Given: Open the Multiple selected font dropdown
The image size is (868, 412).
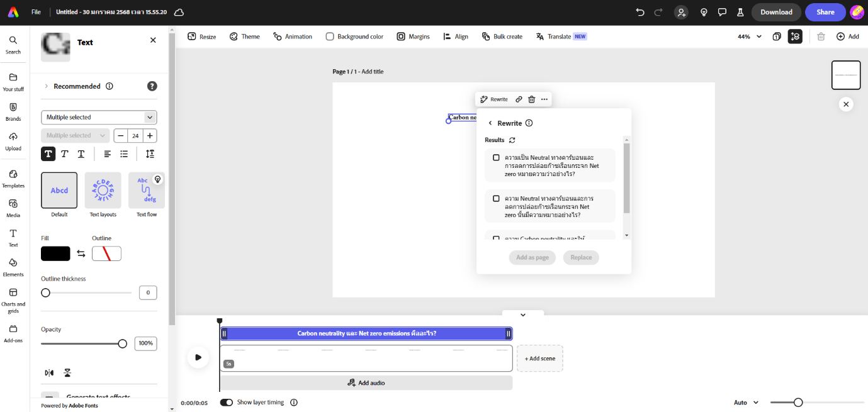Looking at the screenshot, I should 99,118.
